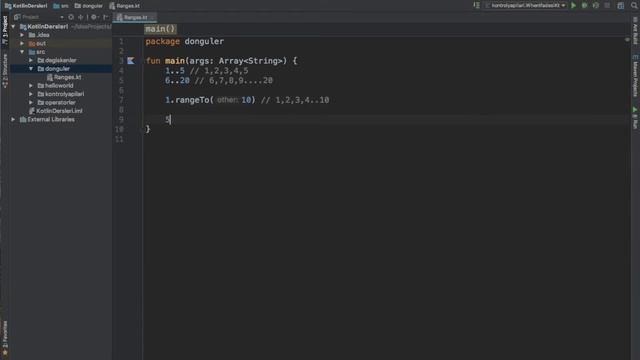640x360 pixels.
Task: Toggle the Structure tool window button
Action: point(5,71)
